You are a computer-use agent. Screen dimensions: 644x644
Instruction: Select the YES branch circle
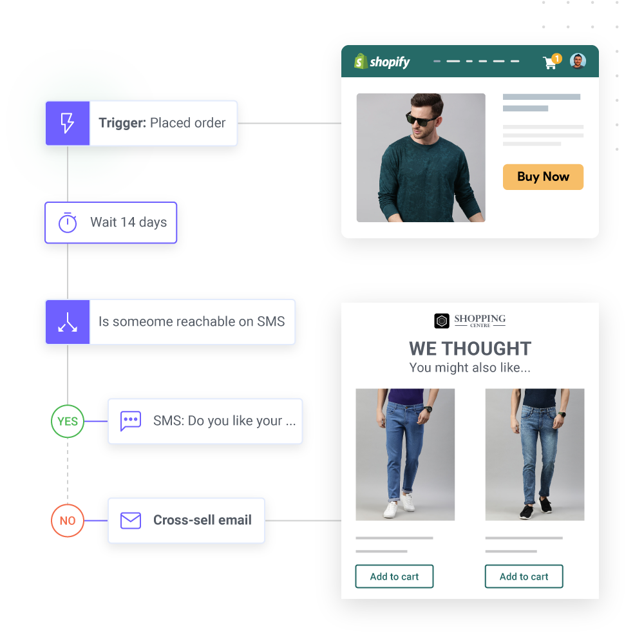click(x=68, y=422)
